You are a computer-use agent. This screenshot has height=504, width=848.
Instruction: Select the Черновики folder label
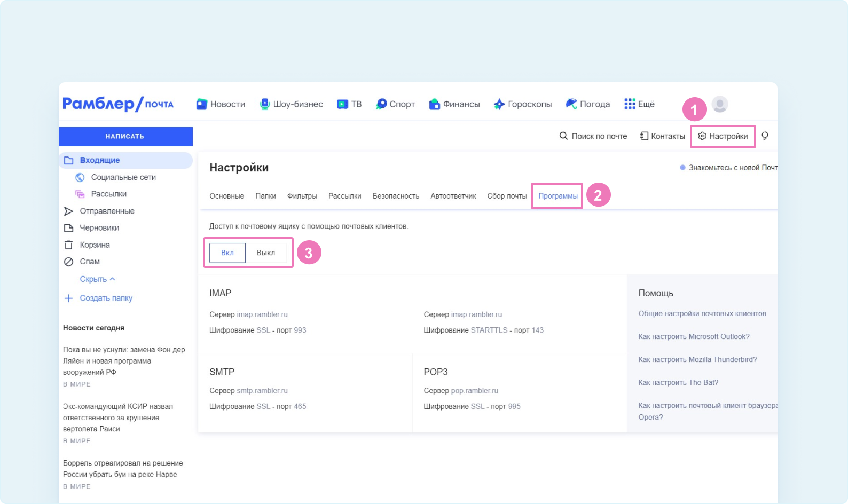99,228
